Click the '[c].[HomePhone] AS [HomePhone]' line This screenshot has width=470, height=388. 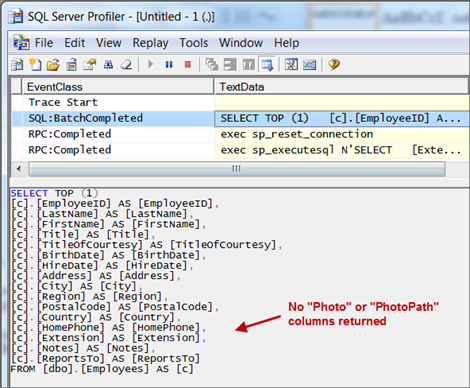click(x=108, y=327)
